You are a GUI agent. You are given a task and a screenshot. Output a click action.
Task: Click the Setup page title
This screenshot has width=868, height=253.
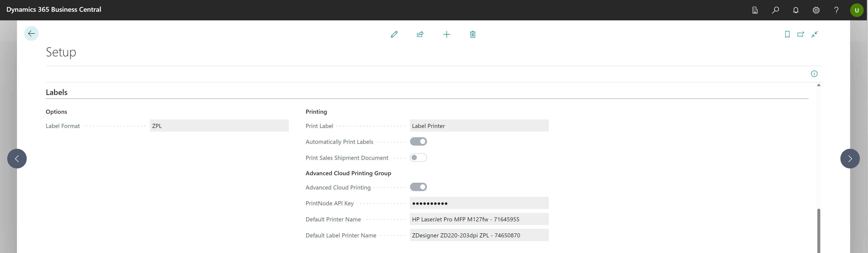(61, 52)
